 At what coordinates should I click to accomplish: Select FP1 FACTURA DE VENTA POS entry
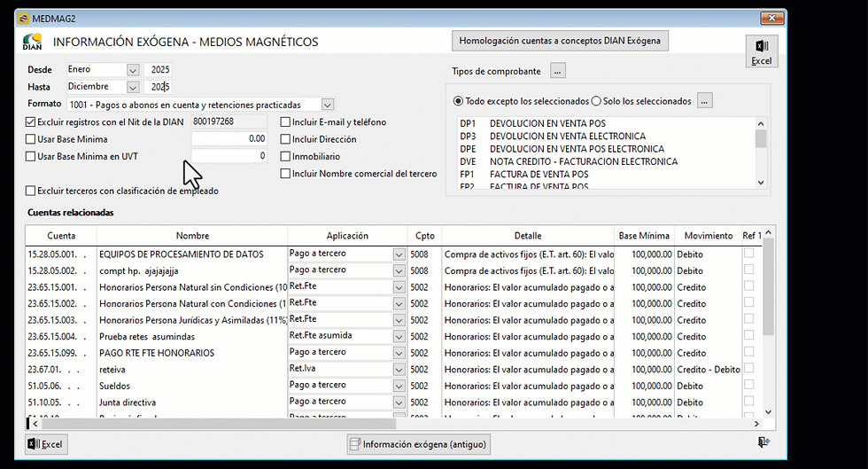606,175
